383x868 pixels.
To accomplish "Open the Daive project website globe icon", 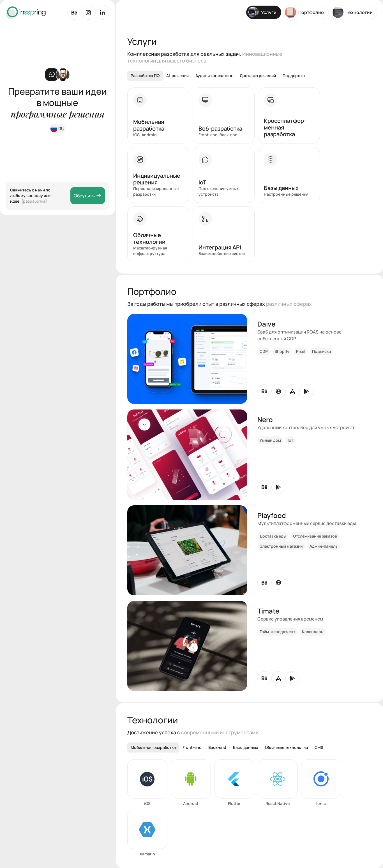I will 278,391.
